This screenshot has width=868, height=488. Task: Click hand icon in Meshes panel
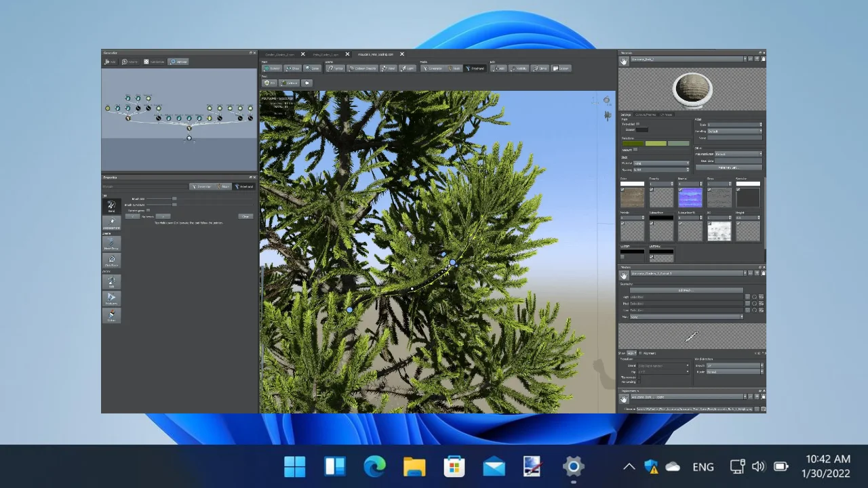[624, 275]
